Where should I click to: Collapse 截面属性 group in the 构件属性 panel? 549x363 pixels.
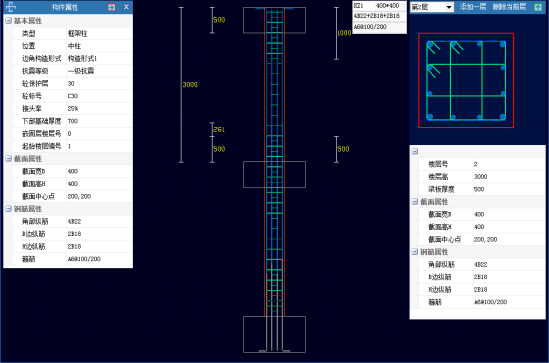(x=9, y=159)
